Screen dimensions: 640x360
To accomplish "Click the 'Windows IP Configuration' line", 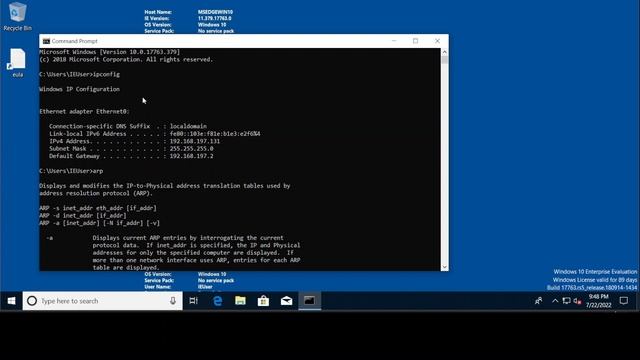I will [x=80, y=89].
